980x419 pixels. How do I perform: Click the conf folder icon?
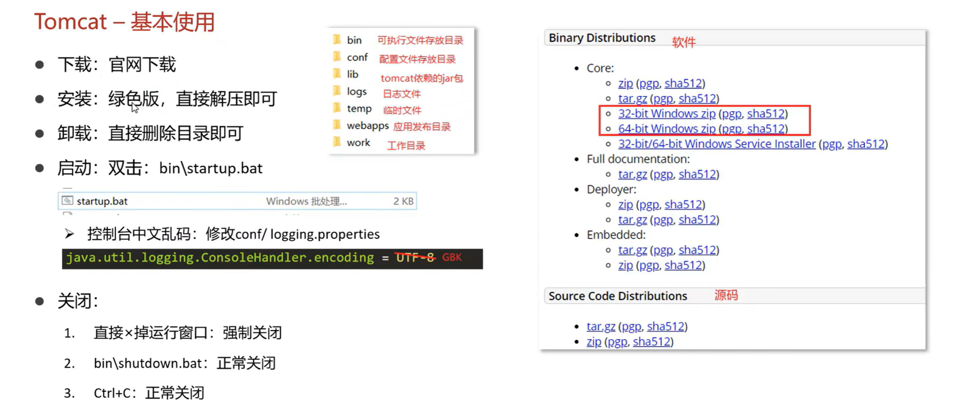coord(337,57)
